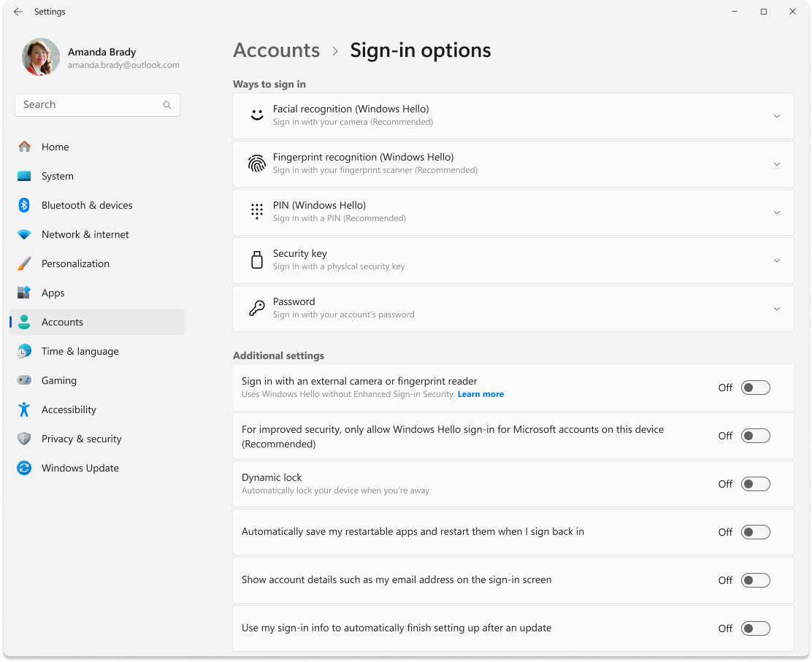Go back to Accounts page
Image resolution: width=812 pixels, height=662 pixels.
click(x=276, y=50)
